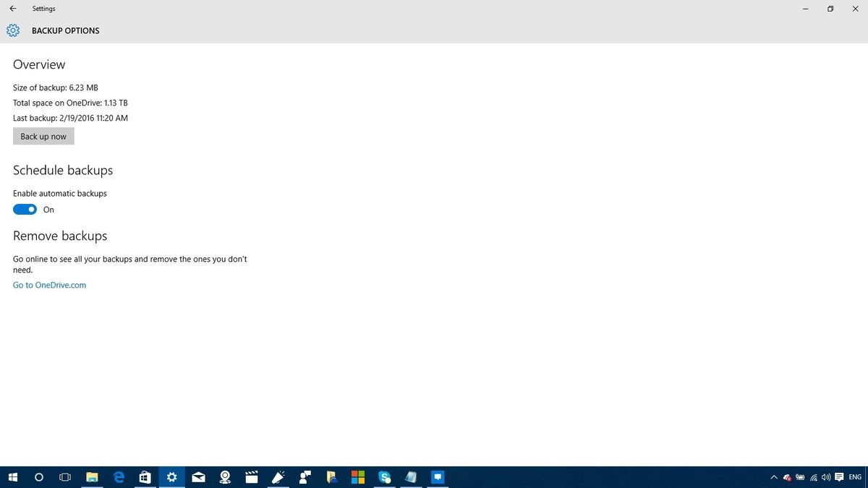868x488 pixels.
Task: Open the Movies & TV app
Action: click(251, 477)
